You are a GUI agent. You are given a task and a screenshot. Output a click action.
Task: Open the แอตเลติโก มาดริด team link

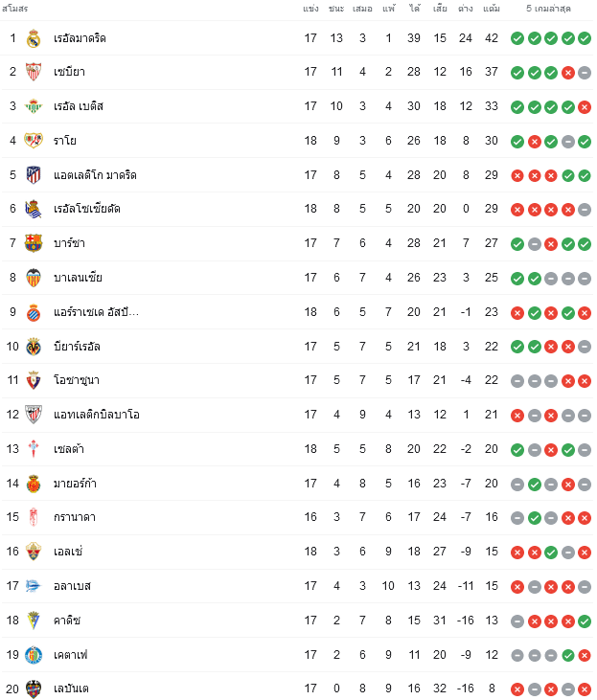click(95, 175)
